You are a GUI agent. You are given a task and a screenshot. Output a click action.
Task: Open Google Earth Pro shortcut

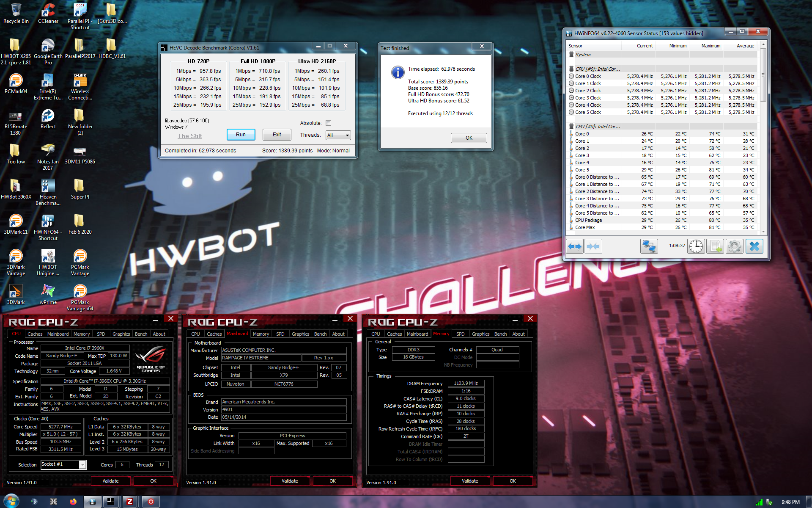(x=48, y=52)
